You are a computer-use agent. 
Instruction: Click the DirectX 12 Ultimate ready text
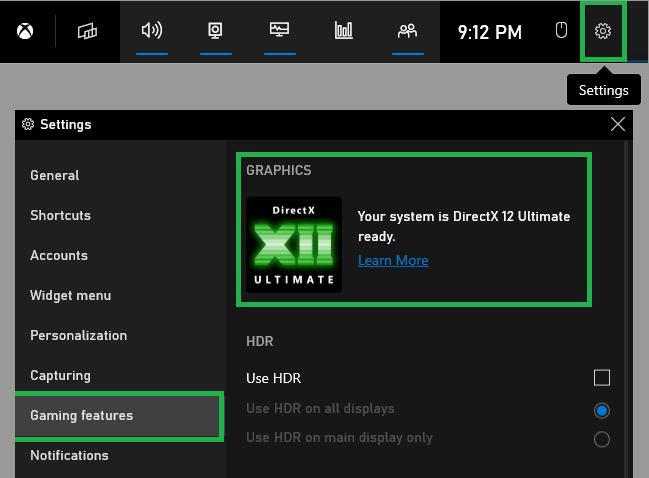tap(464, 226)
